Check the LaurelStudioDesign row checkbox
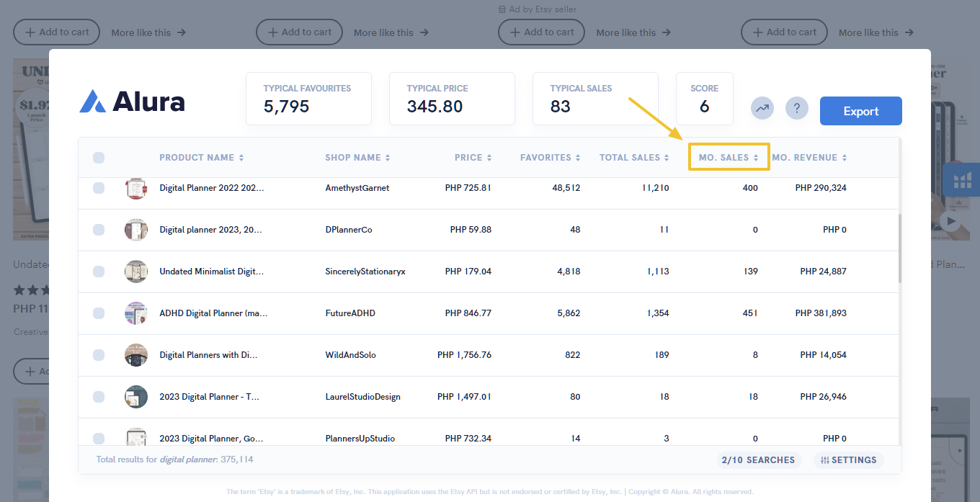The width and height of the screenshot is (980, 502). tap(99, 397)
